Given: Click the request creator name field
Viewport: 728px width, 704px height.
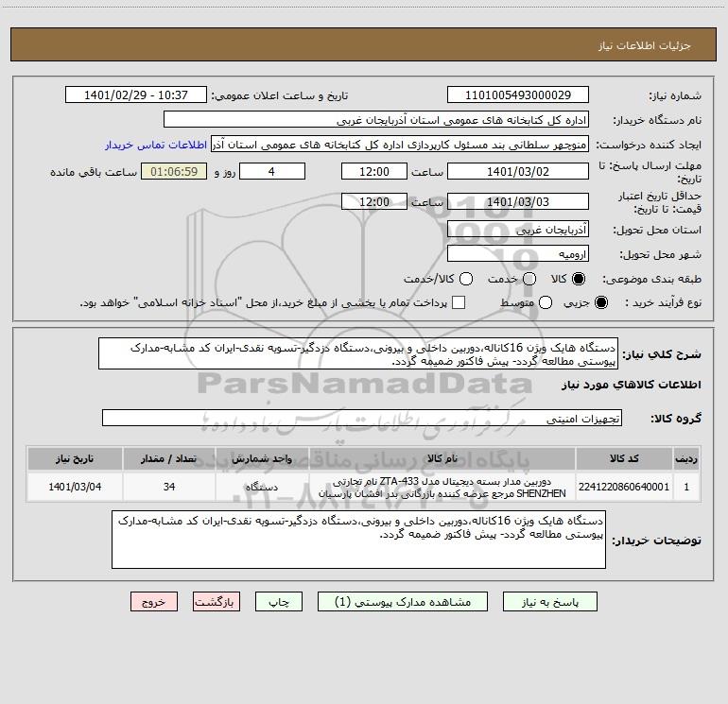Looking at the screenshot, I should [400, 145].
